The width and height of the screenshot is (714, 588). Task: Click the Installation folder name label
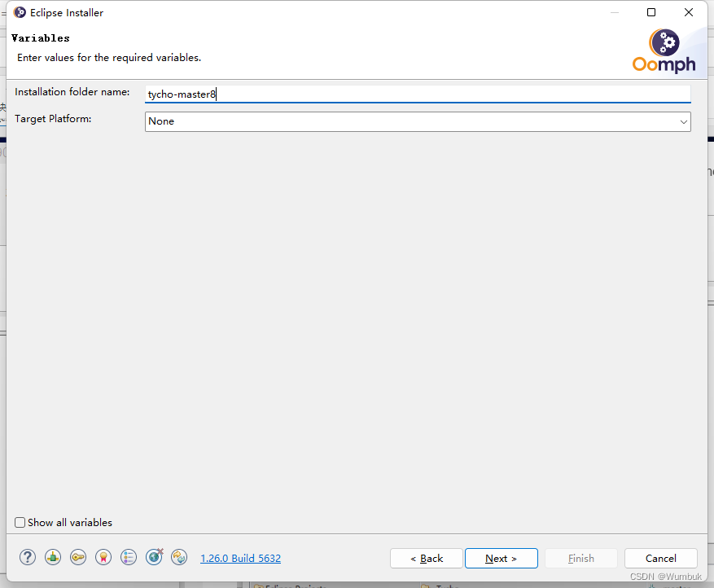pos(72,92)
